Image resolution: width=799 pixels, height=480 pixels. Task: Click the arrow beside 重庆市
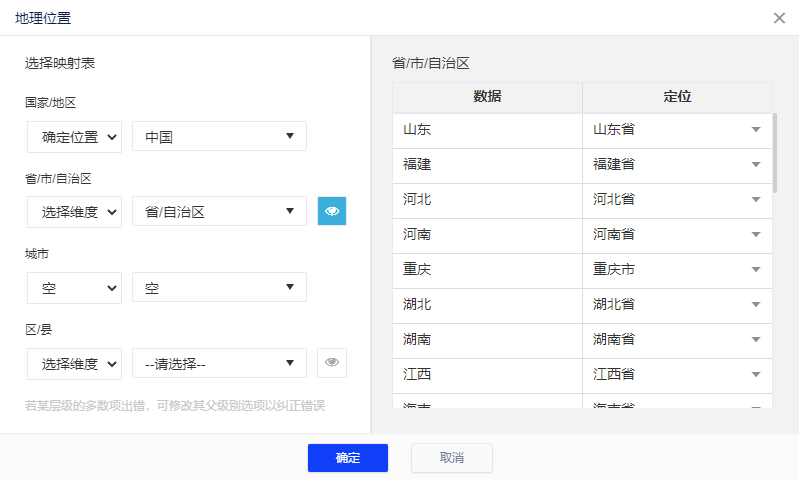point(756,270)
